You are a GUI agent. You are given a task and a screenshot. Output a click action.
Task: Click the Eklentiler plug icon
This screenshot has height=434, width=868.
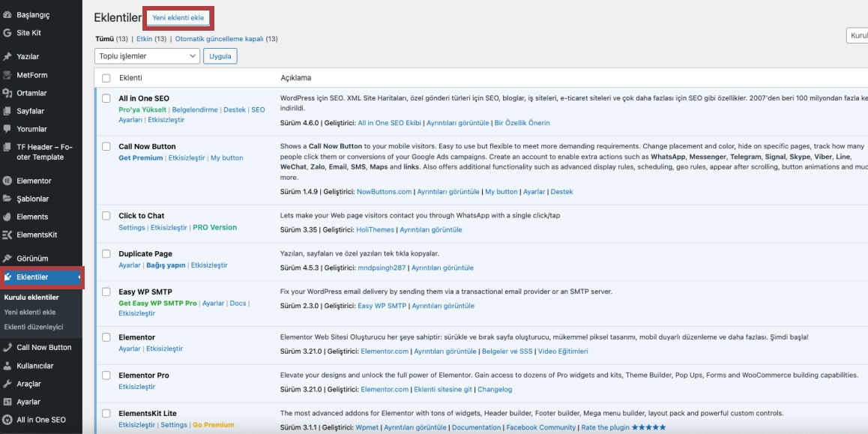(x=8, y=277)
